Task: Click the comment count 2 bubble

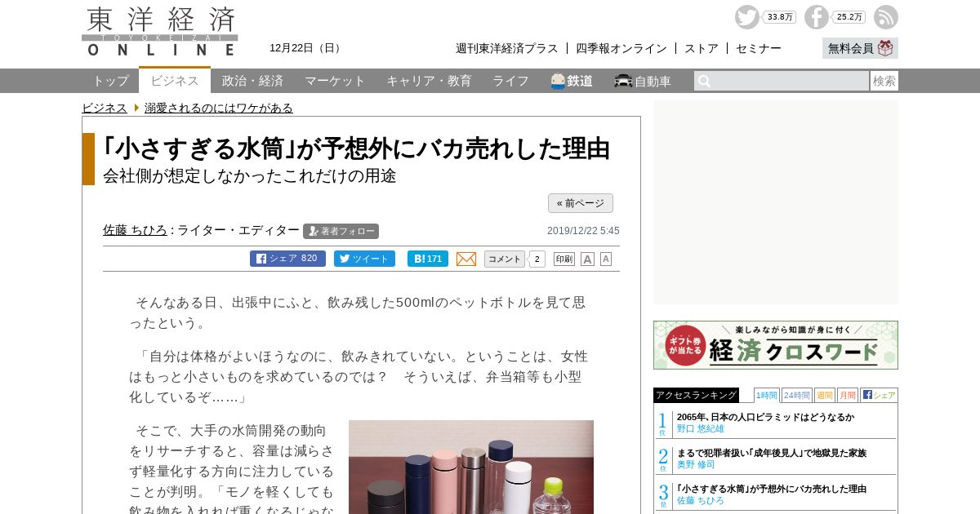Action: coord(537,259)
